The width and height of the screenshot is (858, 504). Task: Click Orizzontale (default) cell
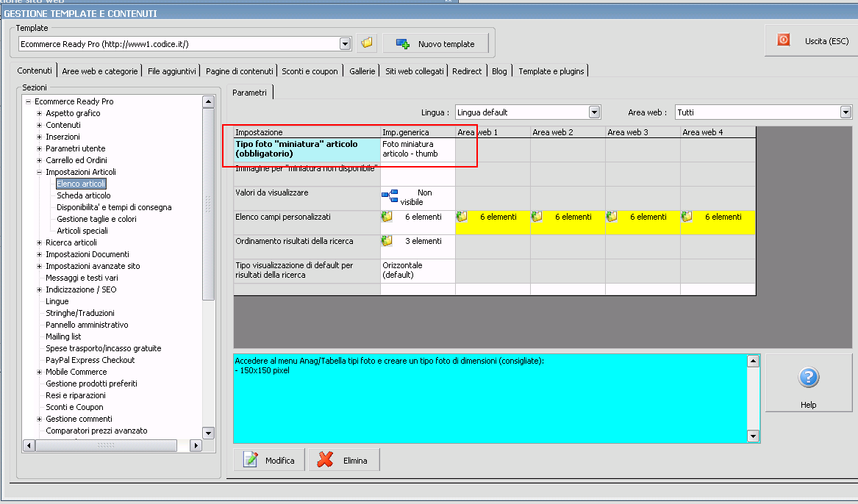418,270
